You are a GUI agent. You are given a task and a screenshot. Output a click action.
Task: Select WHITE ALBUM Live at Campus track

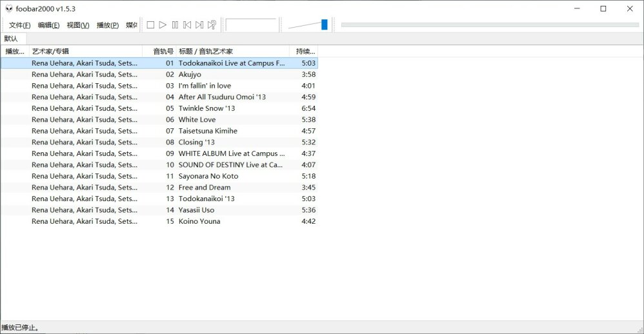pos(159,153)
